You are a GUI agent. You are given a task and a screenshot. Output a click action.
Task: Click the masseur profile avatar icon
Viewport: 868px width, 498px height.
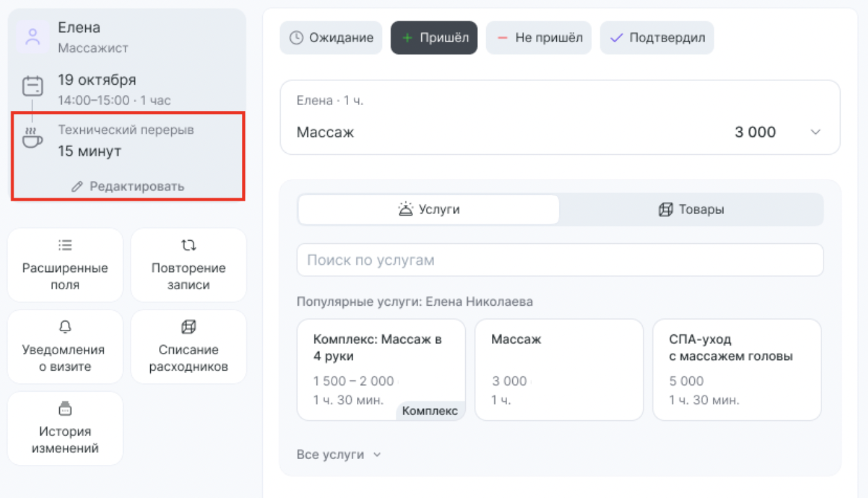32,36
